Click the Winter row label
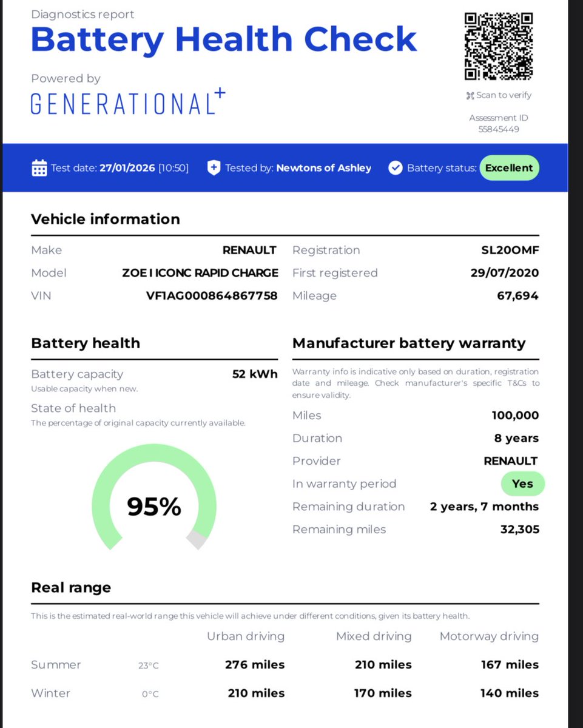The image size is (583, 728). pos(50,693)
